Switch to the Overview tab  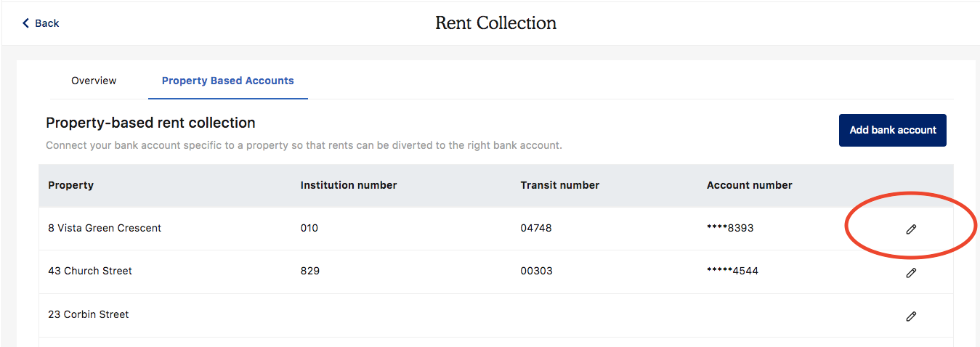tap(94, 81)
